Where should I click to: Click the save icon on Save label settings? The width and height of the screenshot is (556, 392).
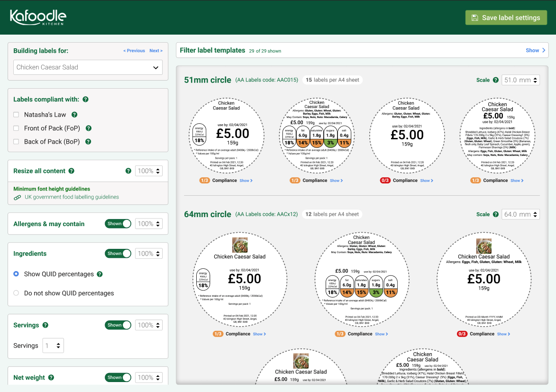pyautogui.click(x=474, y=17)
